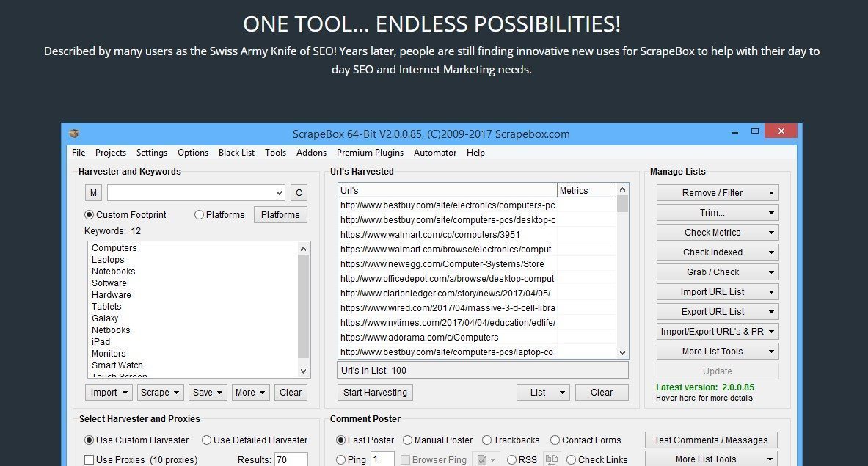Click the Ping count input field
868x466 pixels.
[x=382, y=459]
